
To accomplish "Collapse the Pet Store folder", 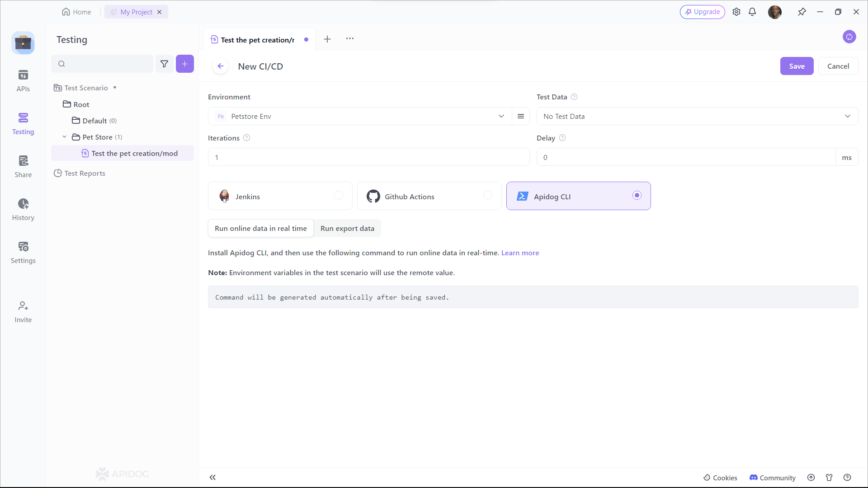I will pyautogui.click(x=64, y=137).
